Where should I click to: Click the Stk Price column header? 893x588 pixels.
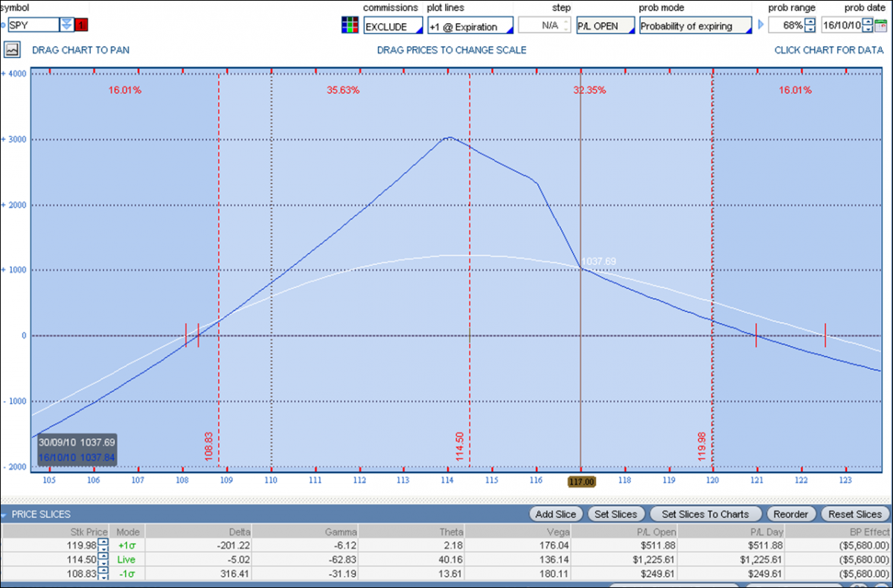point(57,531)
